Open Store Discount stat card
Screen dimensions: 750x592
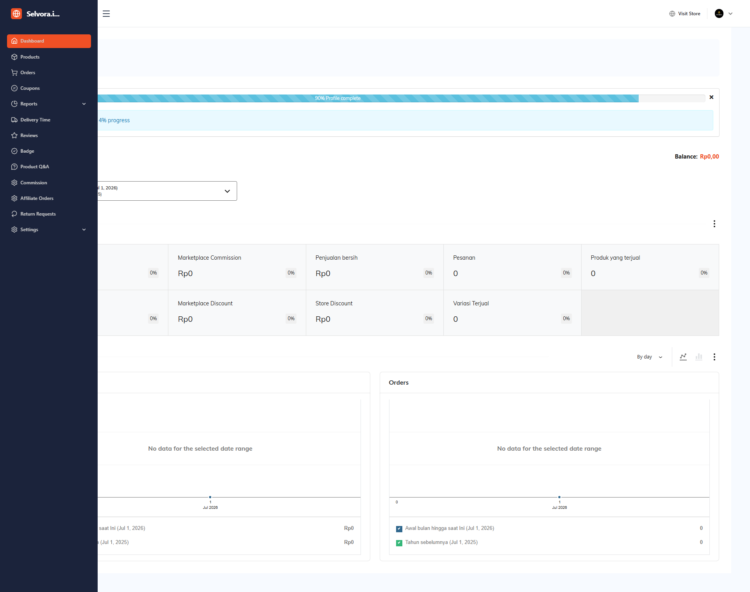tap(375, 313)
